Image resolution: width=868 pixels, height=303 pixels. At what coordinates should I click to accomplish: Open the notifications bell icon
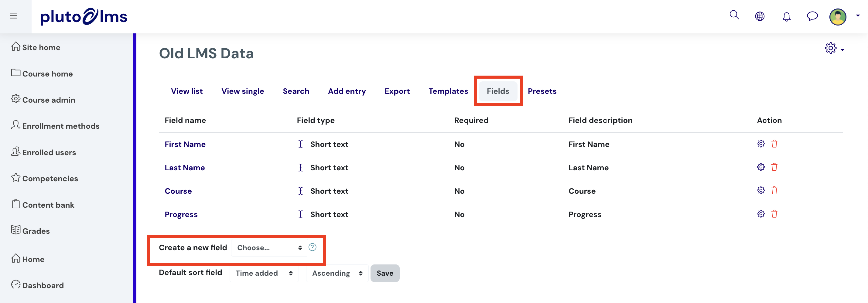tap(786, 16)
